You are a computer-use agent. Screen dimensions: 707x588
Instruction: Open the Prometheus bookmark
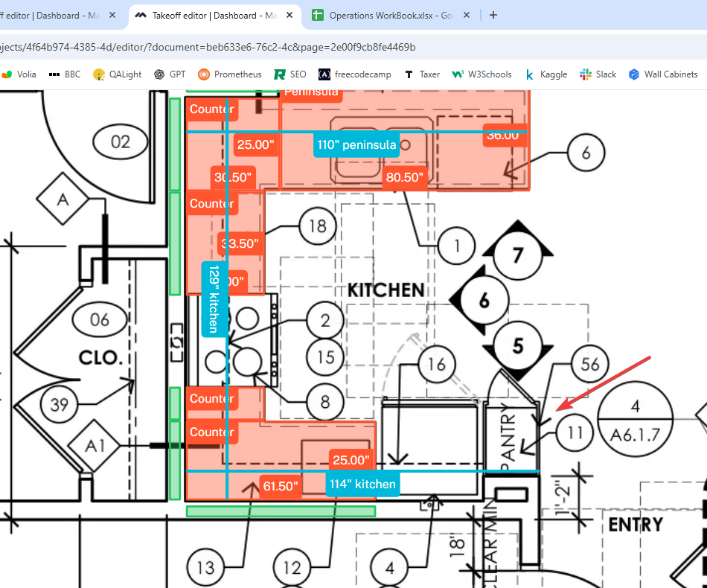(x=230, y=74)
